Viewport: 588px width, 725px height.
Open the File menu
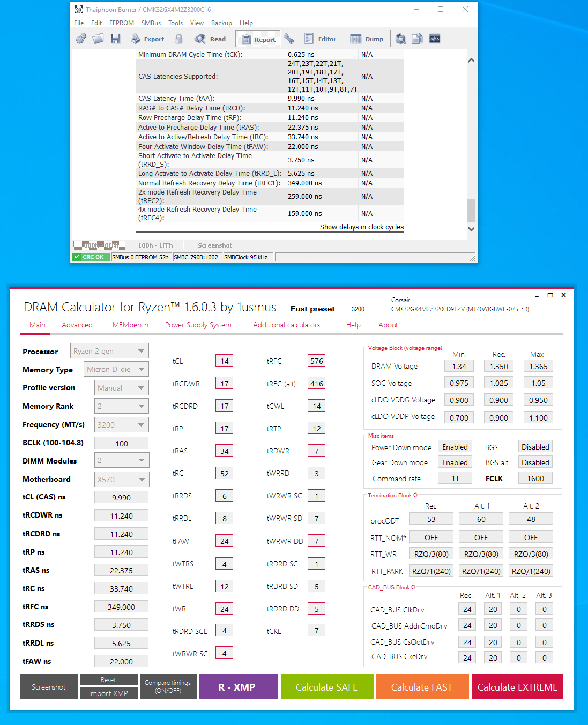click(79, 23)
